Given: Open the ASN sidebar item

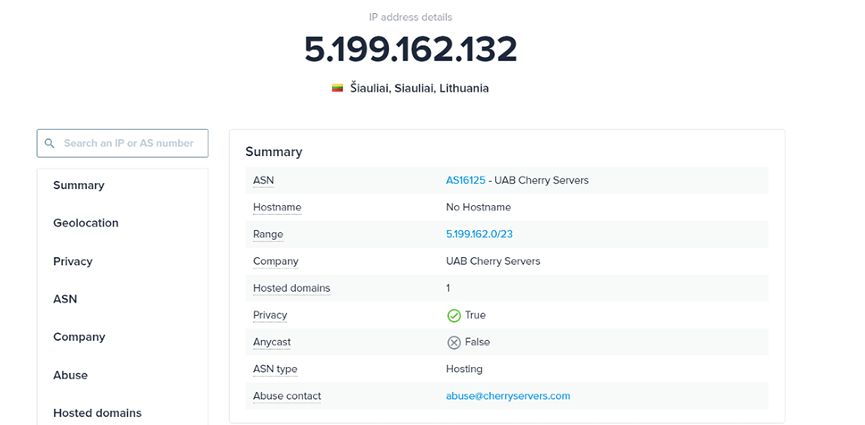Looking at the screenshot, I should tap(65, 299).
